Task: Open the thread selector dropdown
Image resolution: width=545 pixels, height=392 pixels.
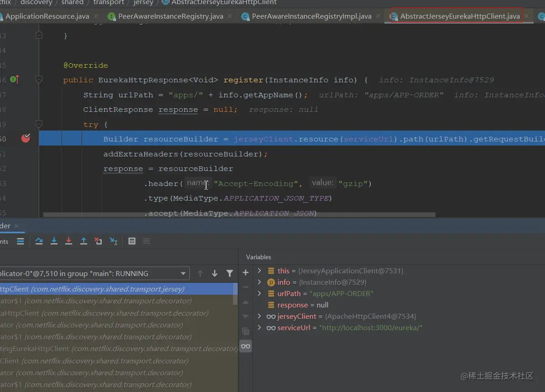Action: 183,273
